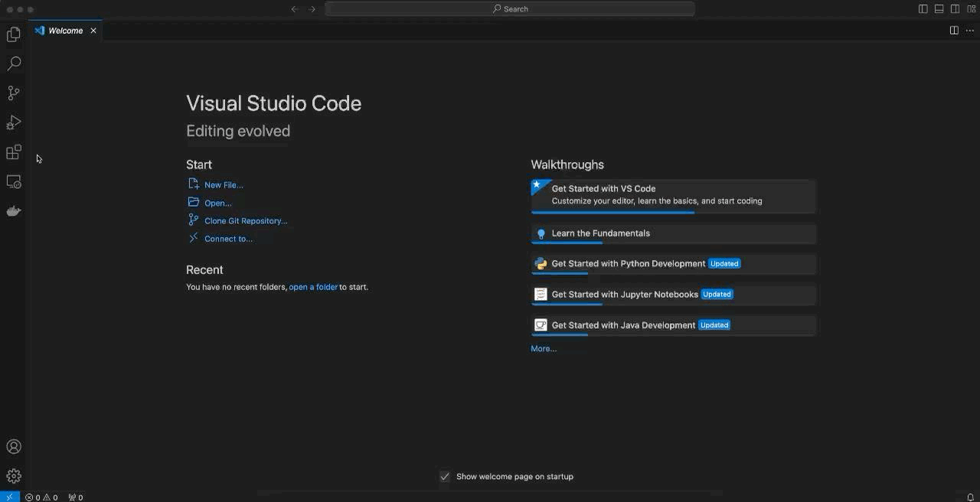The image size is (980, 502).
Task: Open the Docker view in the Activity Bar
Action: (x=13, y=210)
